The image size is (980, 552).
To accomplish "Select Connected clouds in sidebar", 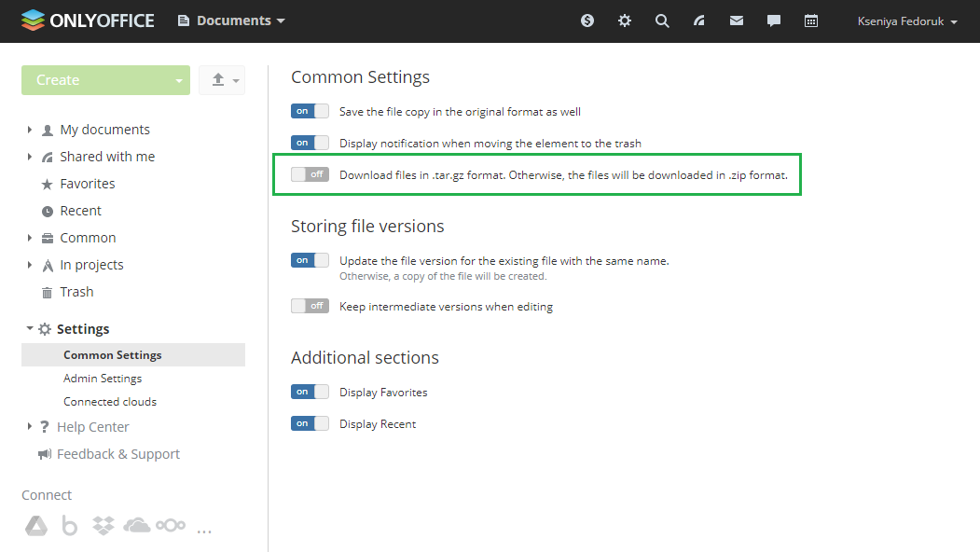I will pyautogui.click(x=110, y=401).
